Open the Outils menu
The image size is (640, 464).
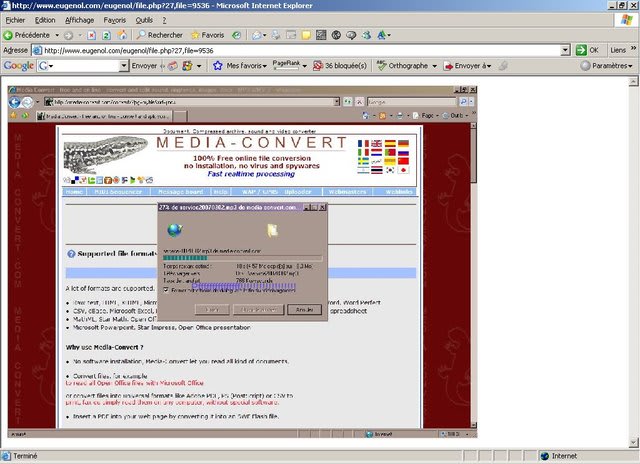tap(146, 20)
